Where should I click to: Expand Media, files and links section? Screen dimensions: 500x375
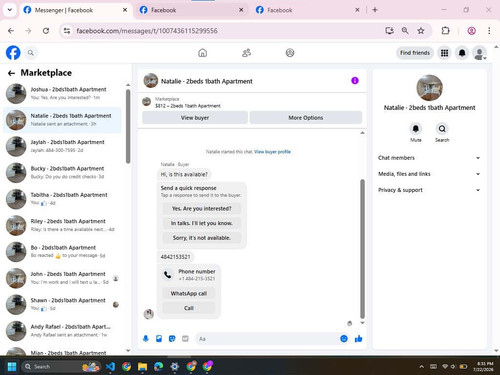[x=429, y=174]
